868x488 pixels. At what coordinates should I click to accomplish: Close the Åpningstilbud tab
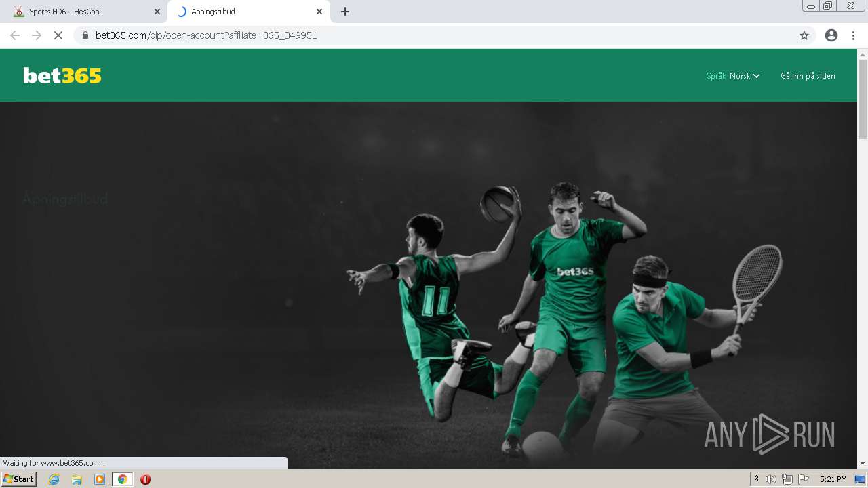click(319, 12)
